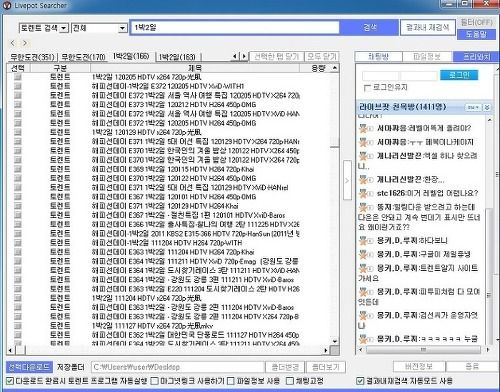
Task: Click the tab strip scroll-right arrow
Action: pos(244,56)
